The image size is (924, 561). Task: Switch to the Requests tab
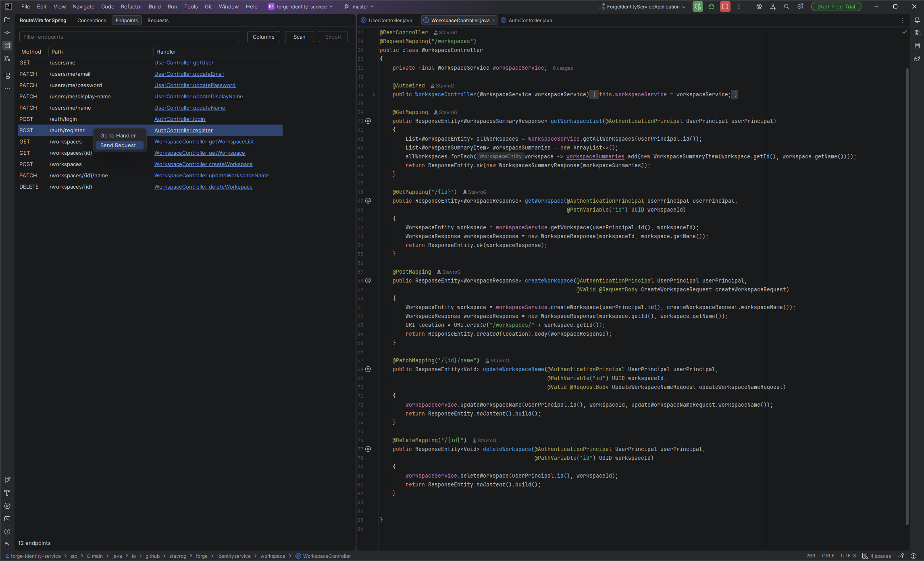pyautogui.click(x=158, y=20)
